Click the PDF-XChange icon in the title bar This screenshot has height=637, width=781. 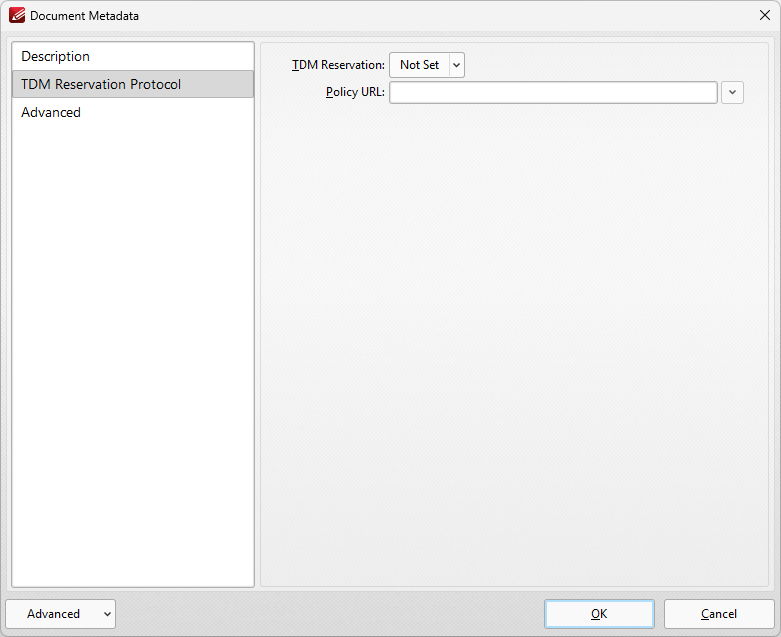coord(16,16)
